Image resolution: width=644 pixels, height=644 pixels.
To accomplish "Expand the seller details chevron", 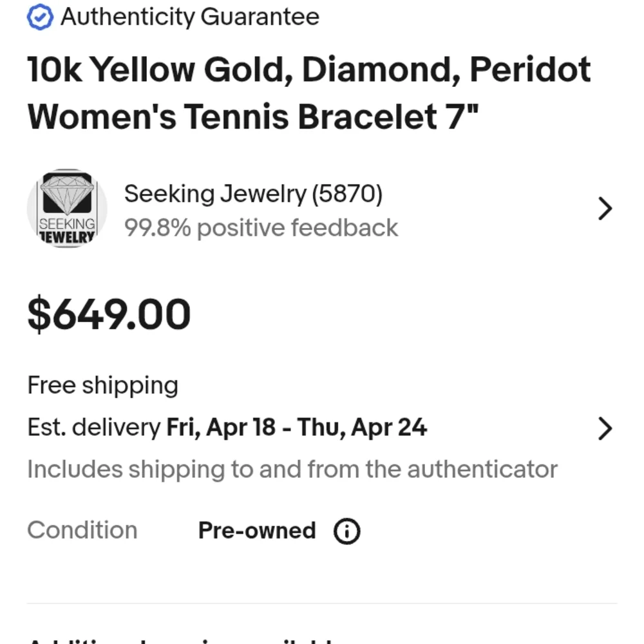I will pos(604,208).
